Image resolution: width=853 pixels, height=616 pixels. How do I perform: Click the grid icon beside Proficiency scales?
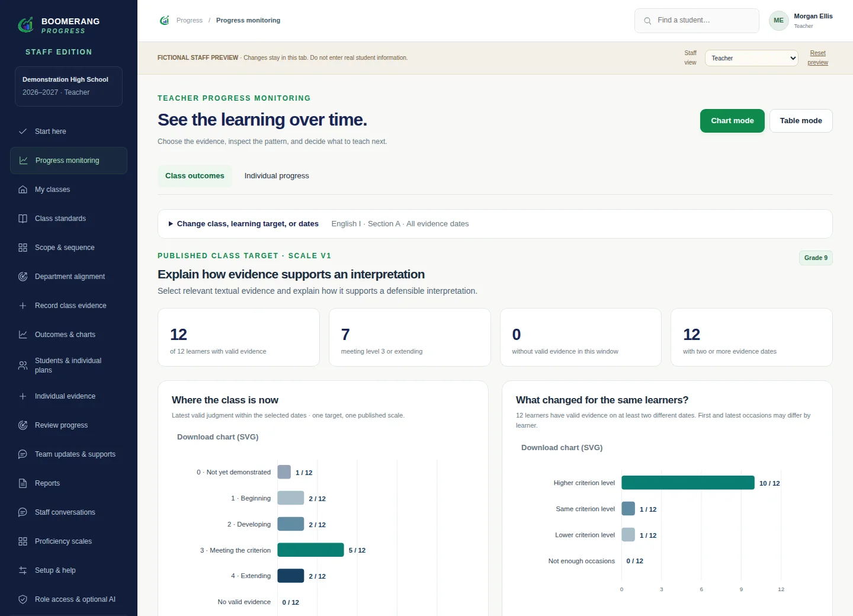click(23, 541)
